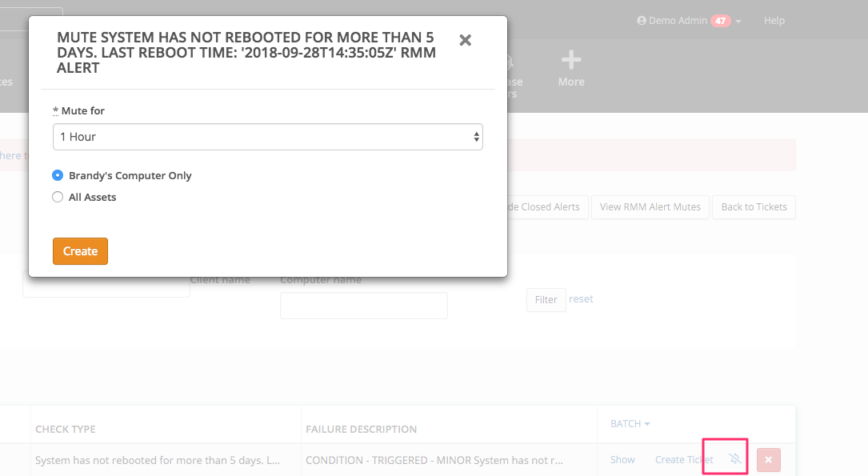
Task: Expand the BATCH actions dropdown
Action: coord(630,423)
